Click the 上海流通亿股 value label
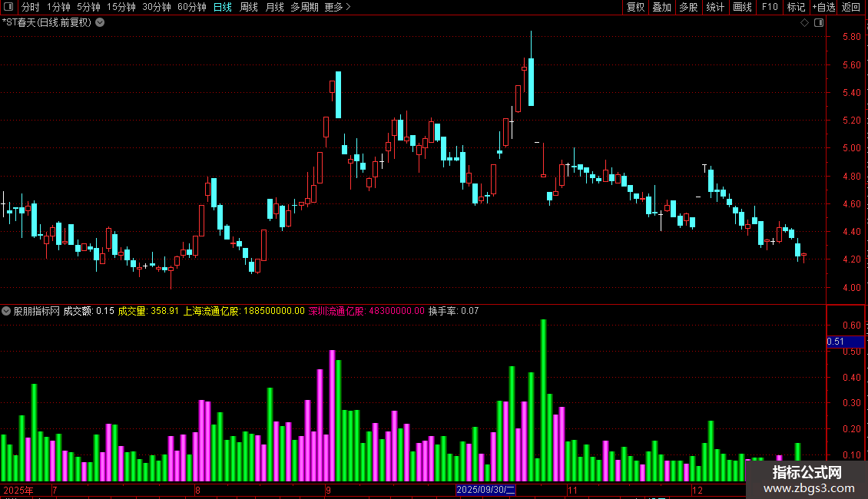Screen dimensions: 868x499 tap(244, 311)
